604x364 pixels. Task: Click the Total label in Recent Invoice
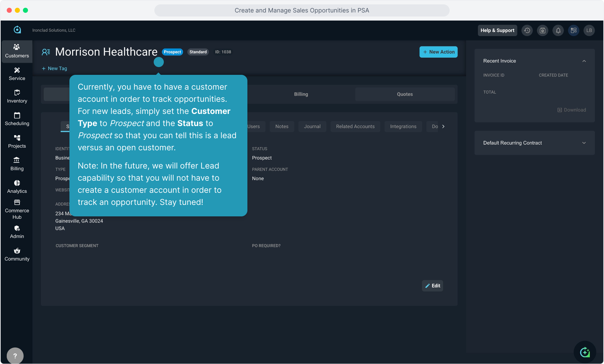click(490, 92)
